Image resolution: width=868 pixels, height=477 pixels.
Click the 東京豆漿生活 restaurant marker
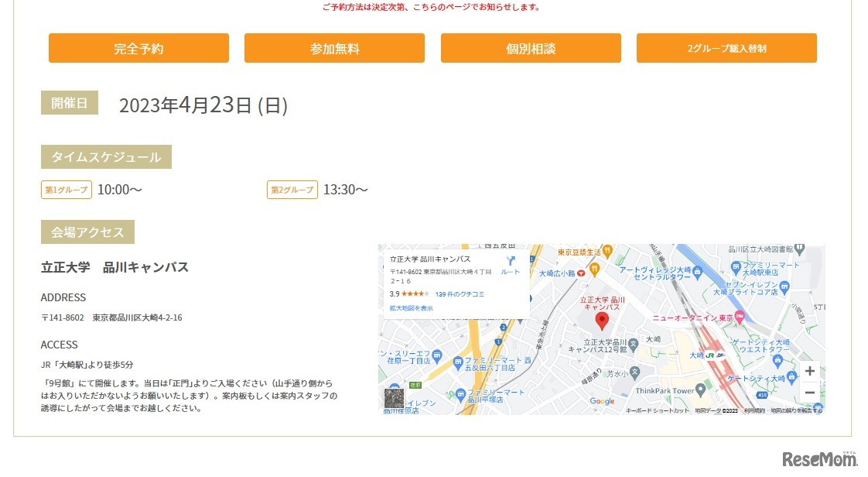tap(607, 251)
